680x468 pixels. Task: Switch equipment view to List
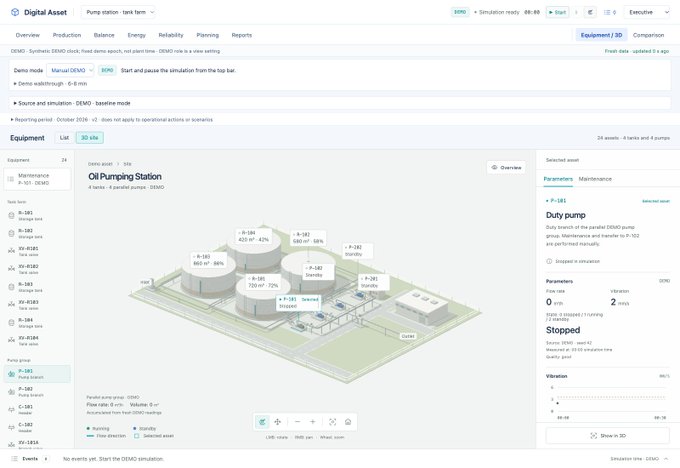(64, 137)
